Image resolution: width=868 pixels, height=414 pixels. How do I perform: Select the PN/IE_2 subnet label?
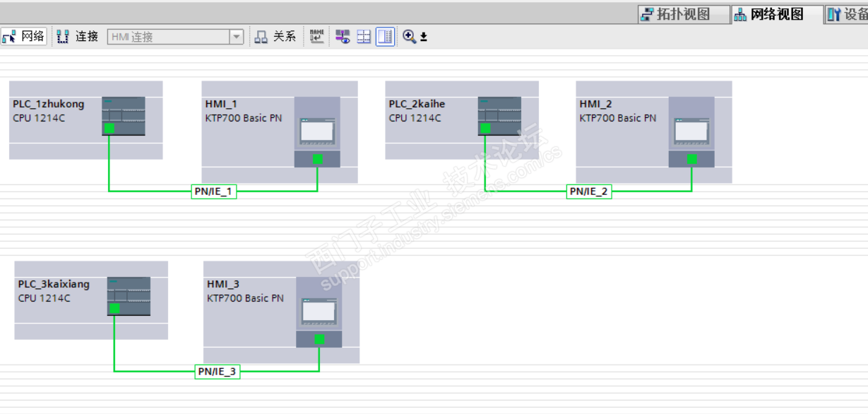tap(589, 191)
